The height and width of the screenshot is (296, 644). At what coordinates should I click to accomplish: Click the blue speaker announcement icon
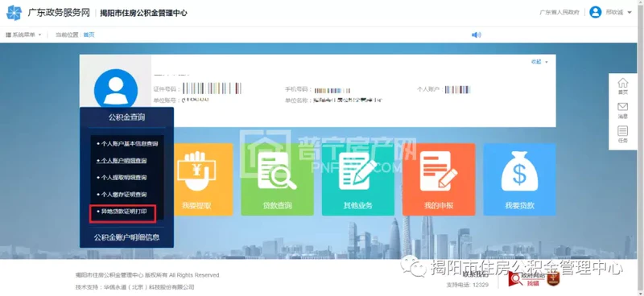click(x=476, y=35)
